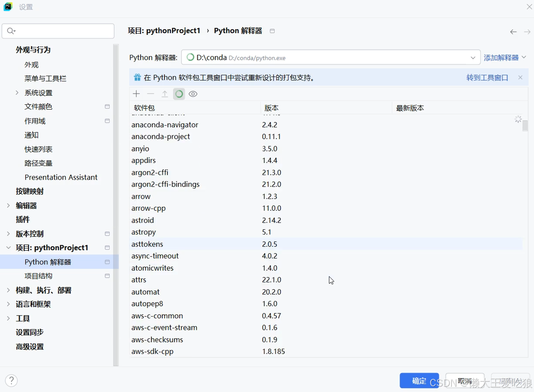Select 路径变量 in the settings tree

pos(38,163)
